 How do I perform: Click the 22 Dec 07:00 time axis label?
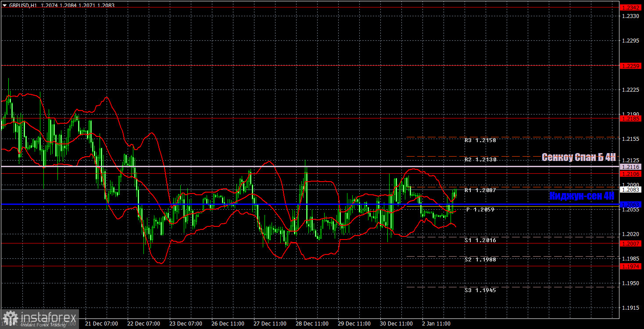coord(143,324)
